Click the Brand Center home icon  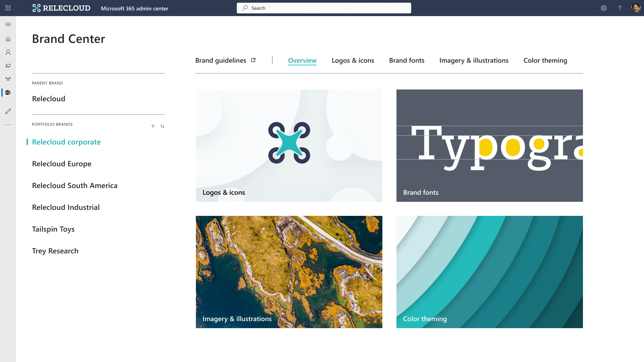coord(8,39)
